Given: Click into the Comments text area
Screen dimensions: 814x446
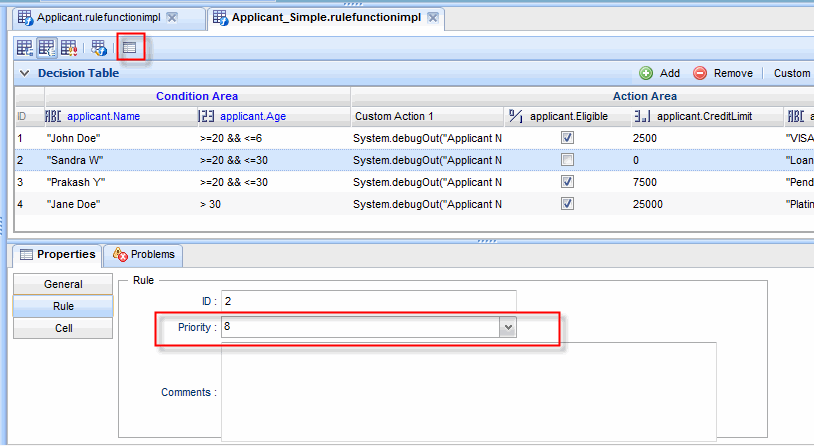Looking at the screenshot, I should coord(468,391).
